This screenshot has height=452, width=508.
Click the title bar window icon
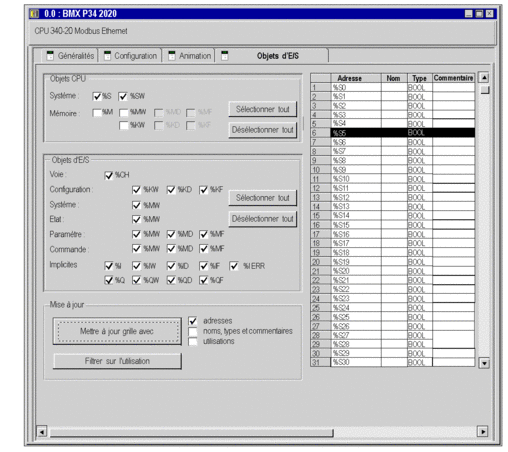(35, 14)
